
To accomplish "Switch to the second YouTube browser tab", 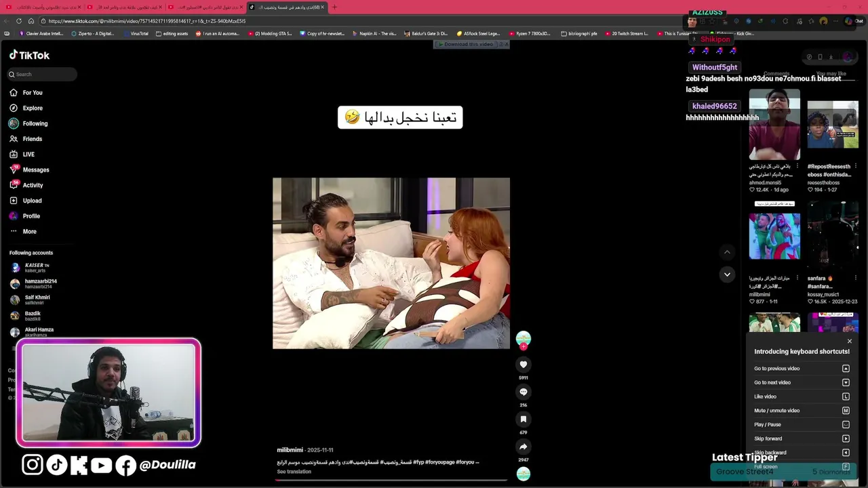I will pos(123,7).
